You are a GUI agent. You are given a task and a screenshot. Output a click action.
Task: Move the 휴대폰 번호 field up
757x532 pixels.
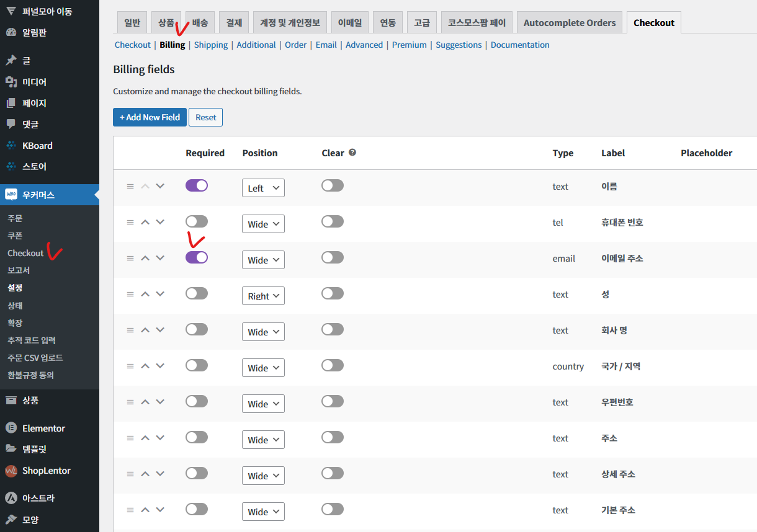(x=145, y=222)
